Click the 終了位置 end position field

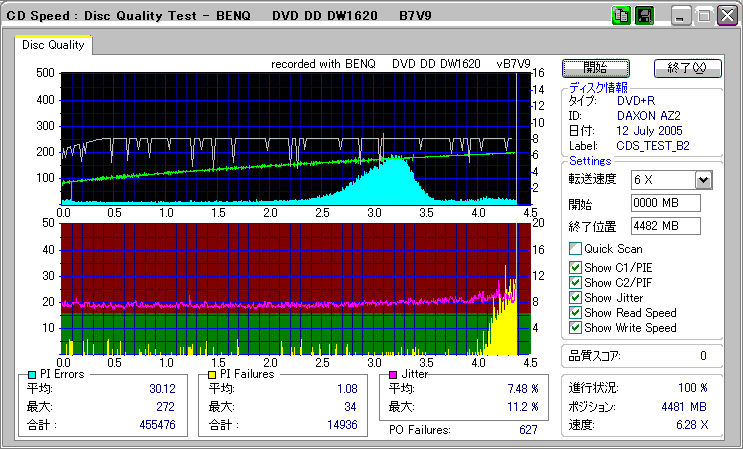[665, 226]
